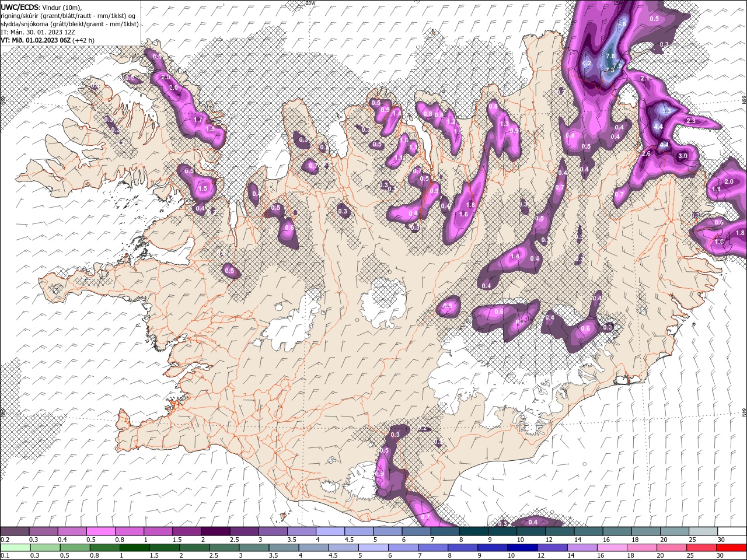Click the '0.7' value on the south coast
Screen dimensions: 747x560
click(425, 517)
